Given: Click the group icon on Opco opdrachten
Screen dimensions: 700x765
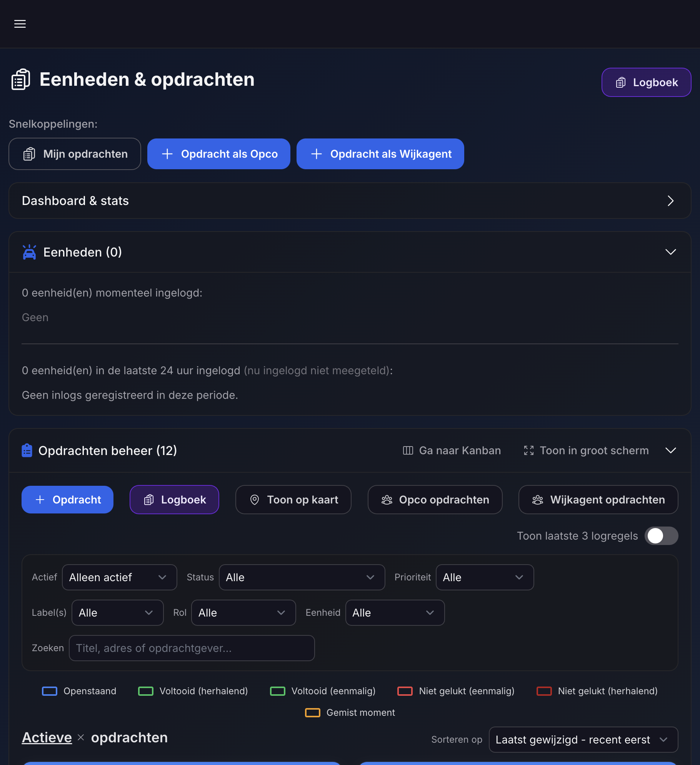Looking at the screenshot, I should 387,500.
